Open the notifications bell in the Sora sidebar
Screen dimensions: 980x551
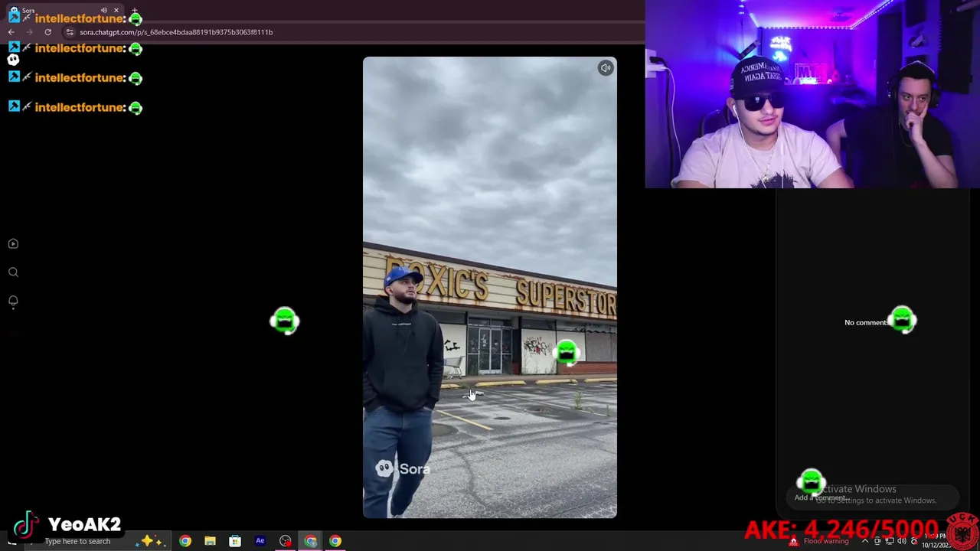(13, 302)
